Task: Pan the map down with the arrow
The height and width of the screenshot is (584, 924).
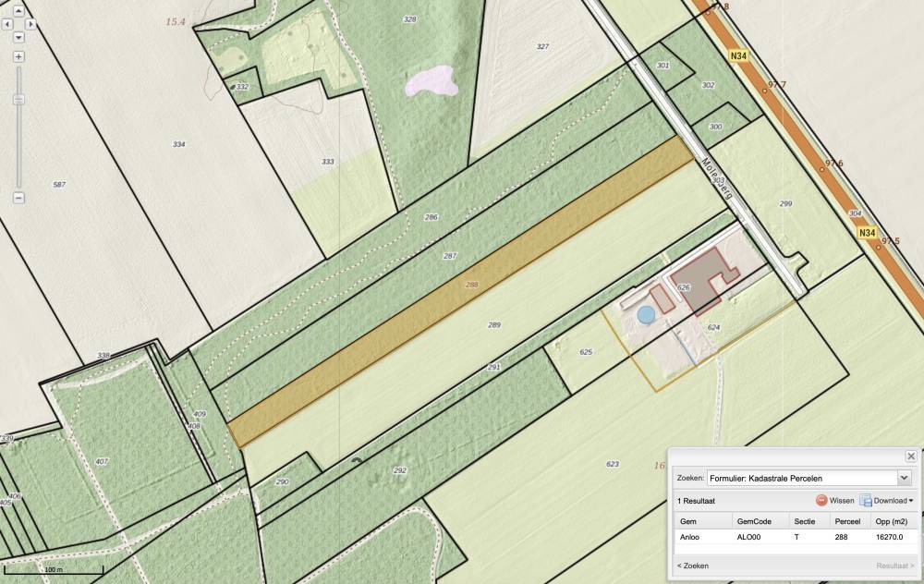Action: tap(18, 37)
